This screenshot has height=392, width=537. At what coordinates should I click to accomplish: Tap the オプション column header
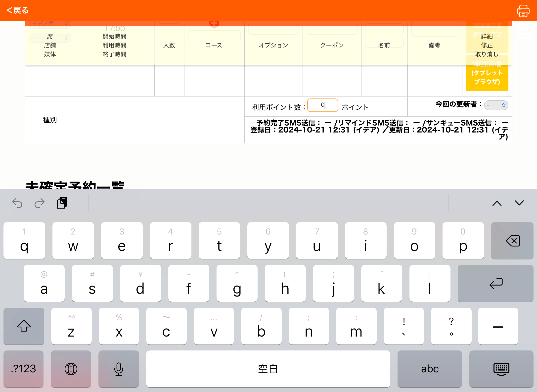click(273, 45)
